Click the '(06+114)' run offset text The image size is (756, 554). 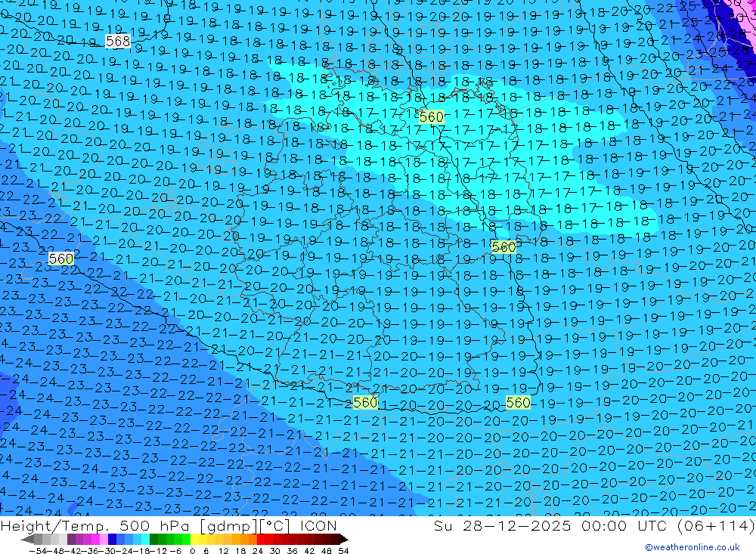coord(717,525)
